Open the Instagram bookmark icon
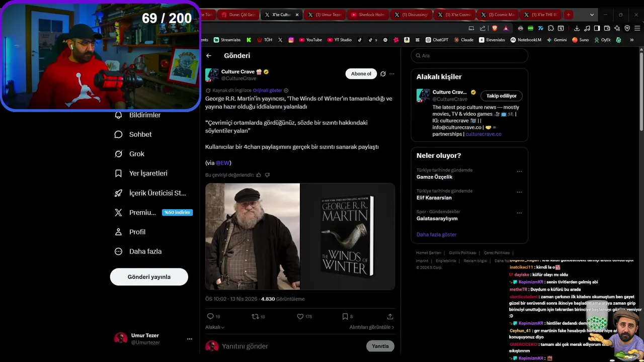Screen dimensions: 644x362 pyautogui.click(x=291, y=40)
